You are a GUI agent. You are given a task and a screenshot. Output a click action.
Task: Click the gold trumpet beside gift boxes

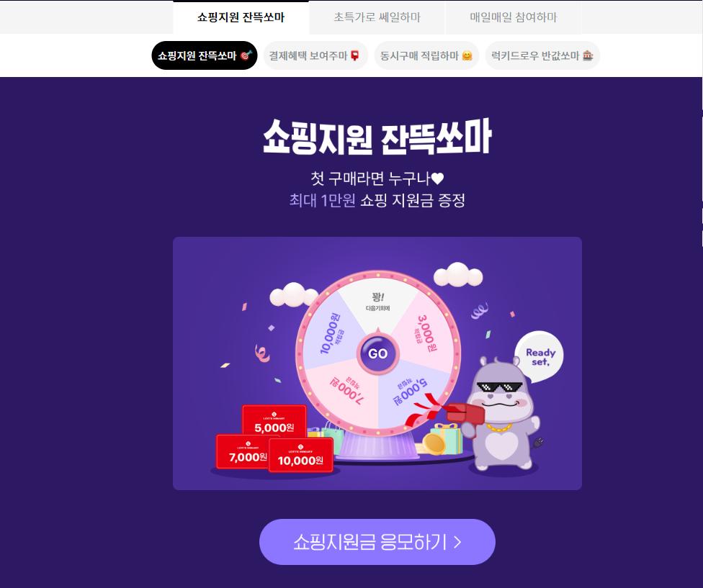click(434, 444)
